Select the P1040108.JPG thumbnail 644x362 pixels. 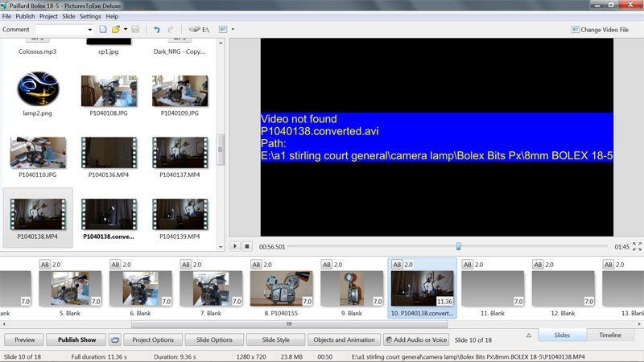(x=109, y=91)
